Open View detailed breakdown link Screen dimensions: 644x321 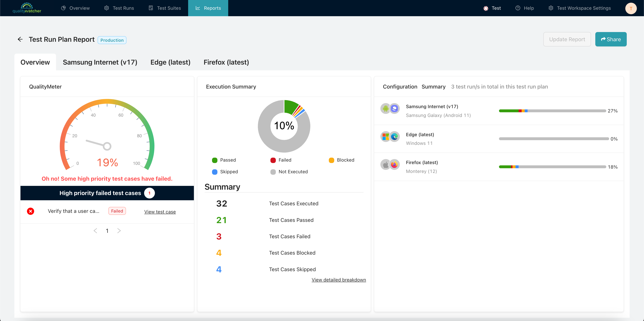[339, 280]
